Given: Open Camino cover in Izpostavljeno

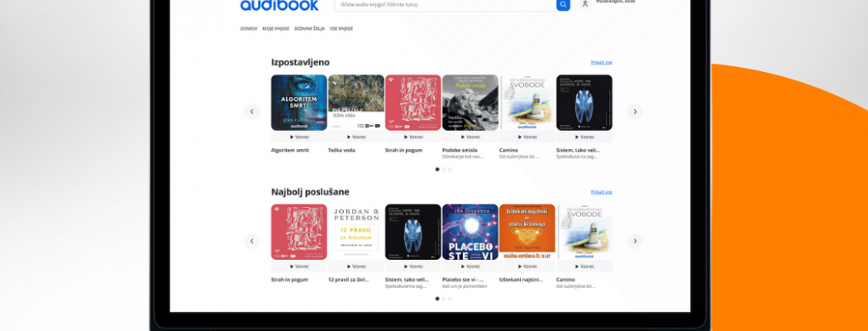Looking at the screenshot, I should click(527, 103).
